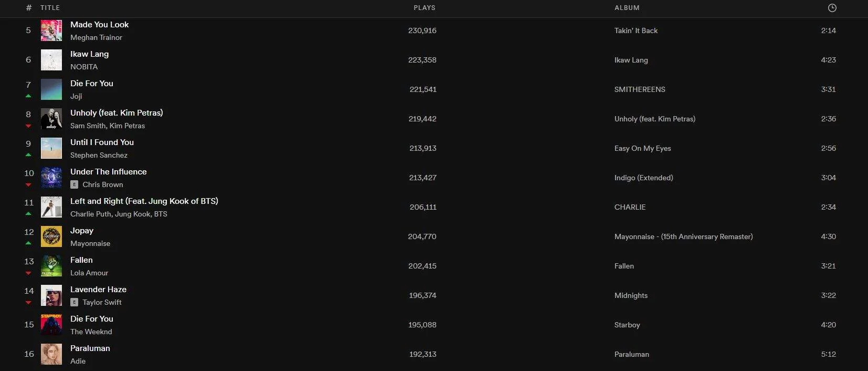Viewport: 868px width, 371px height.
Task: Open Kim Petras artist link
Action: pyautogui.click(x=127, y=126)
